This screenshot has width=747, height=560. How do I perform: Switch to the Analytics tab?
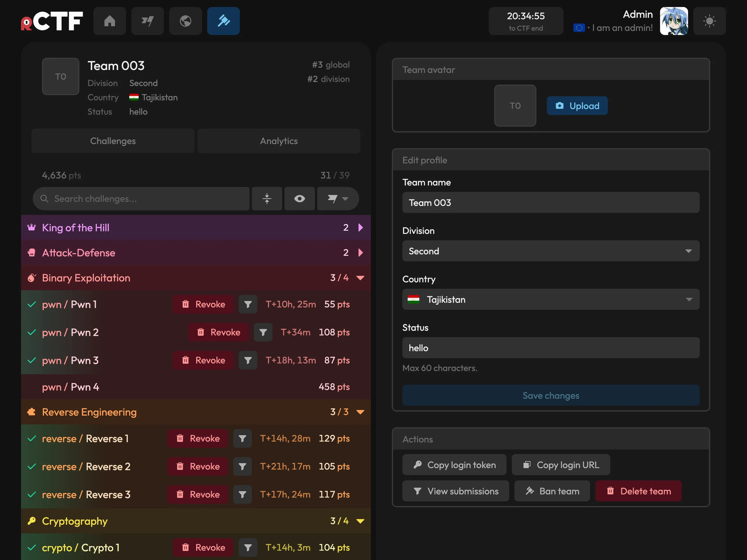(279, 141)
